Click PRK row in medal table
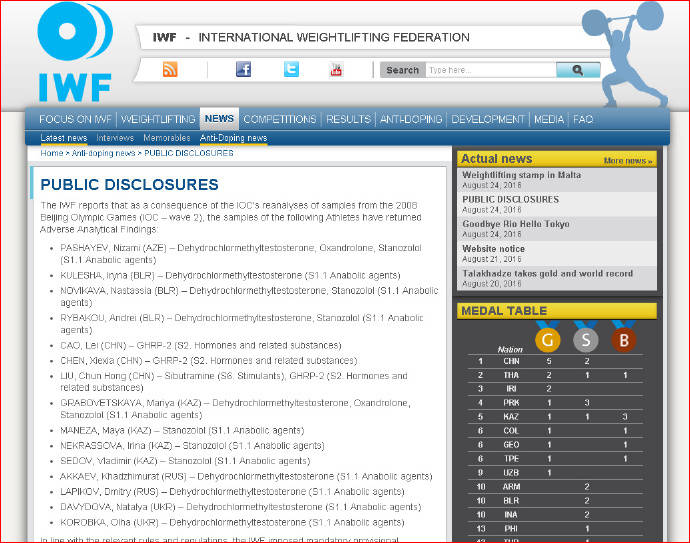This screenshot has width=690, height=543. click(x=555, y=403)
